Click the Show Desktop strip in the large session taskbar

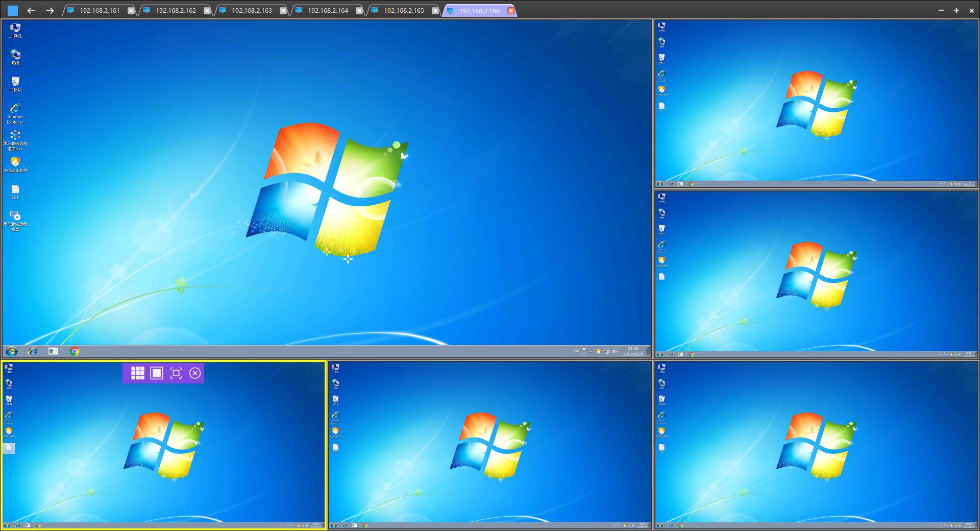point(648,351)
